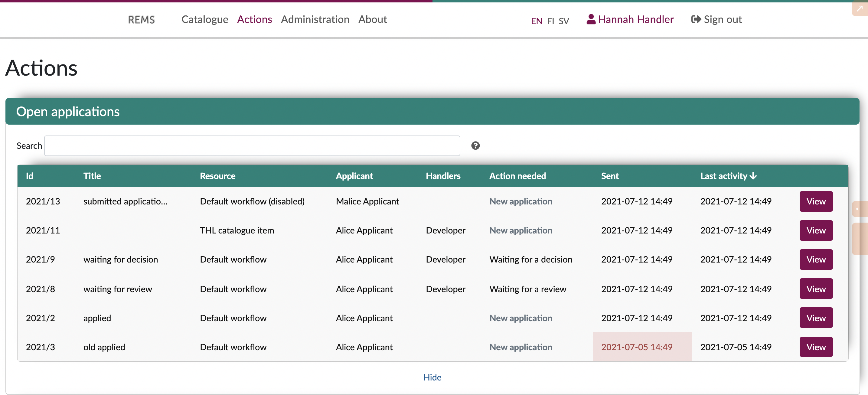The image size is (868, 395).
Task: Sort table by Title column
Action: [x=92, y=176]
